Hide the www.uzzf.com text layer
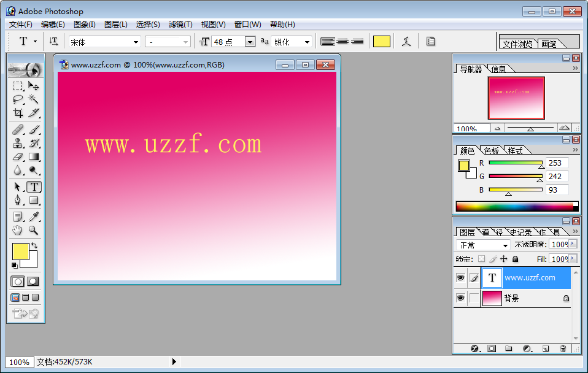 (x=460, y=278)
